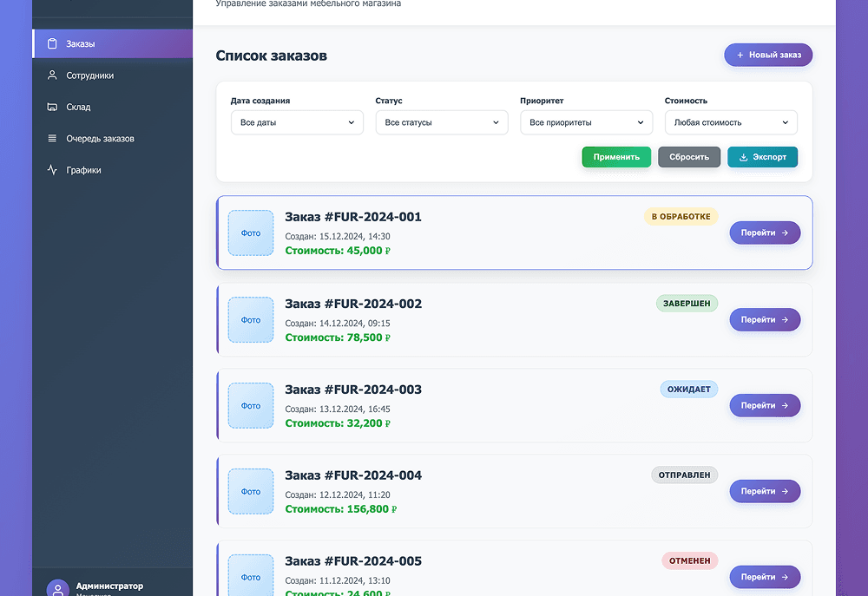
Task: Click Перейти for order FUR-2024-003
Action: coord(764,405)
